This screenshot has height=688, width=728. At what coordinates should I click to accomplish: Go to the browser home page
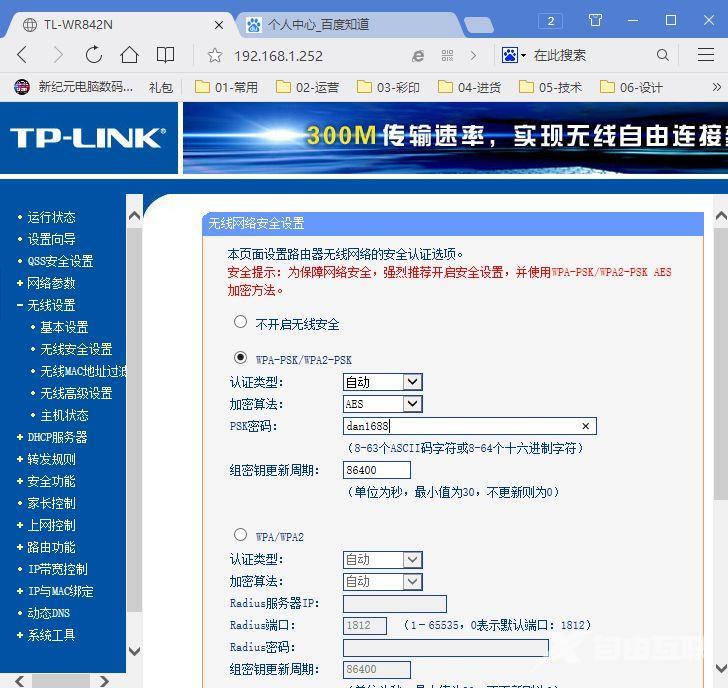pos(129,56)
